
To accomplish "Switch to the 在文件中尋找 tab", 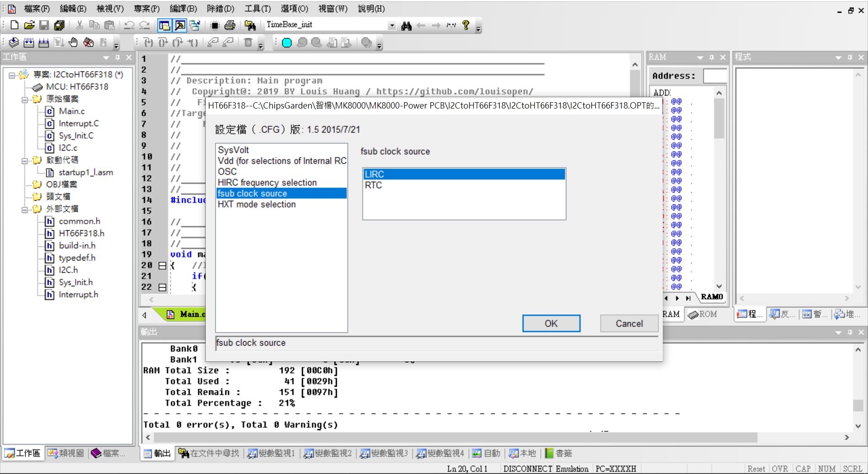I will click(209, 453).
